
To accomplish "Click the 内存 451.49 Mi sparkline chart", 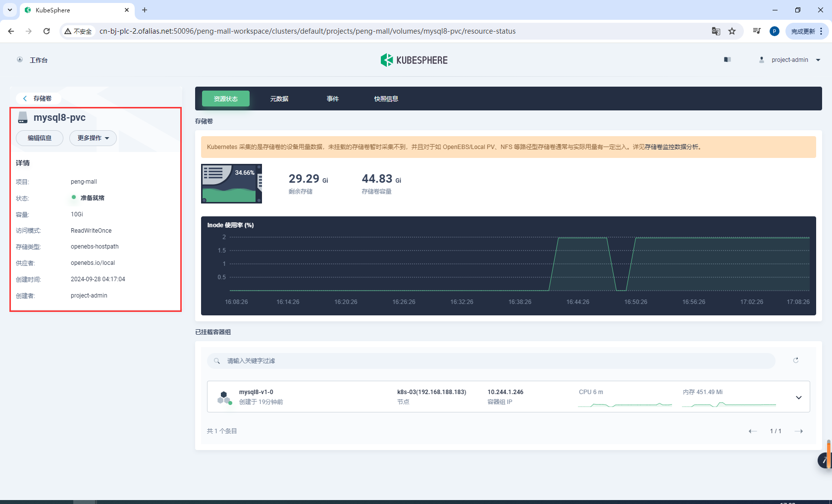I will (729, 405).
